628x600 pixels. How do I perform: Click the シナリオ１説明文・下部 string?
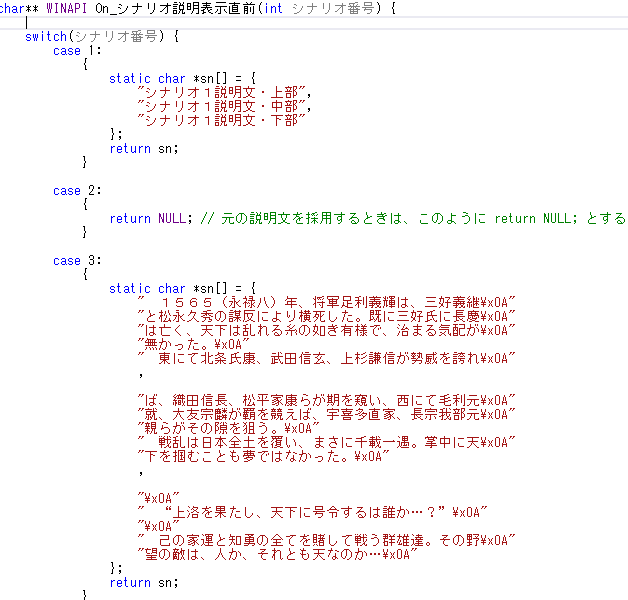[x=221, y=120]
